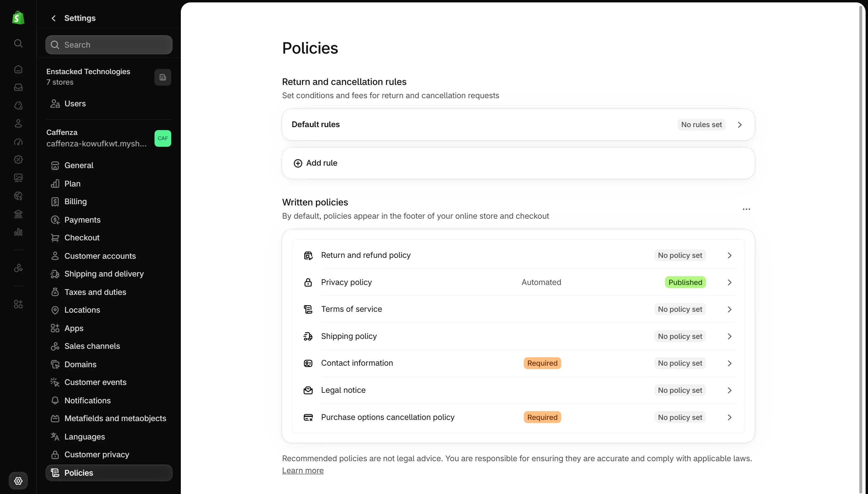Open the Content image icon in the left rail
The width and height of the screenshot is (868, 494).
tap(18, 178)
